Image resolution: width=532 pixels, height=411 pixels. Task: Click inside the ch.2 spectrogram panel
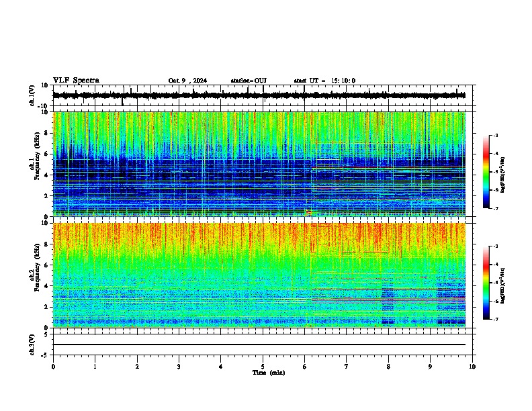(259, 275)
